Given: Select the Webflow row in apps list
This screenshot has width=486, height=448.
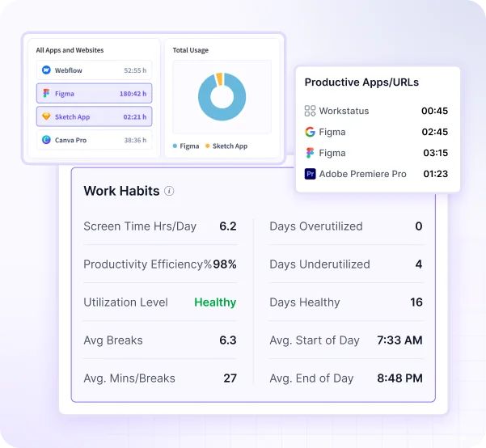Looking at the screenshot, I should tap(95, 70).
